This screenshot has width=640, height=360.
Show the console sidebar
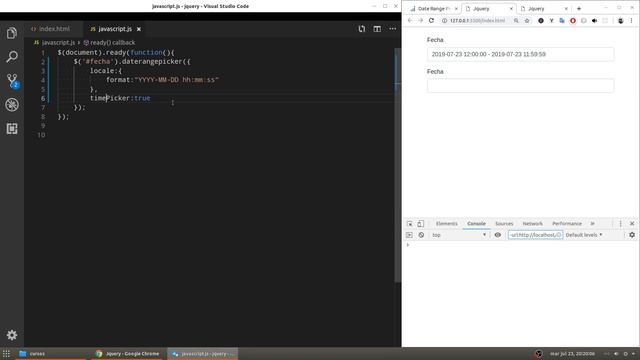point(409,235)
